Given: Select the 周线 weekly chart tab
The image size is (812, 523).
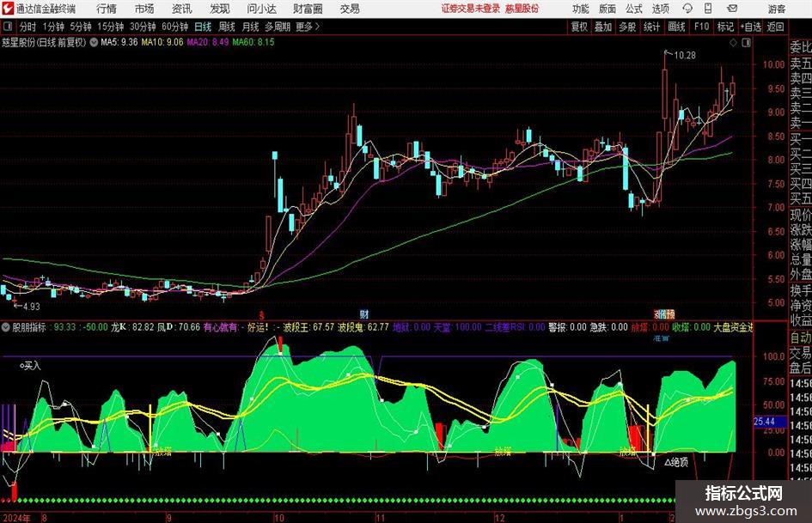Looking at the screenshot, I should click(227, 27).
